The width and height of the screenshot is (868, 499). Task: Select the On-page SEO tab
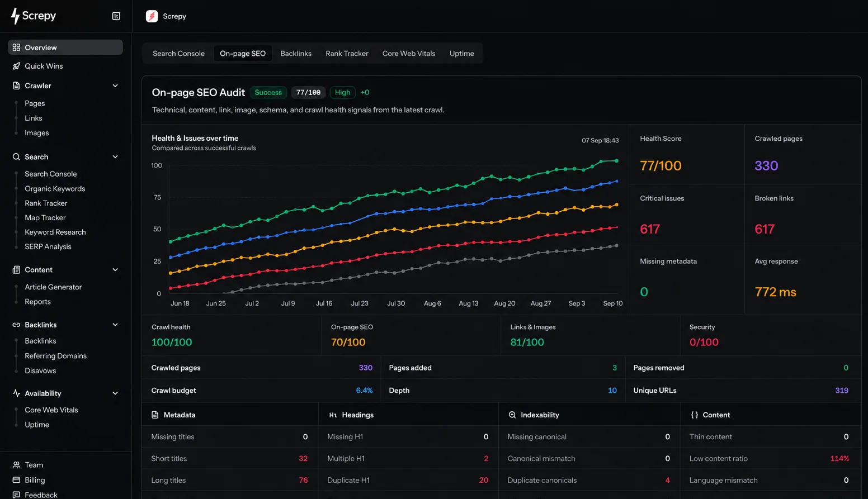pyautogui.click(x=243, y=54)
